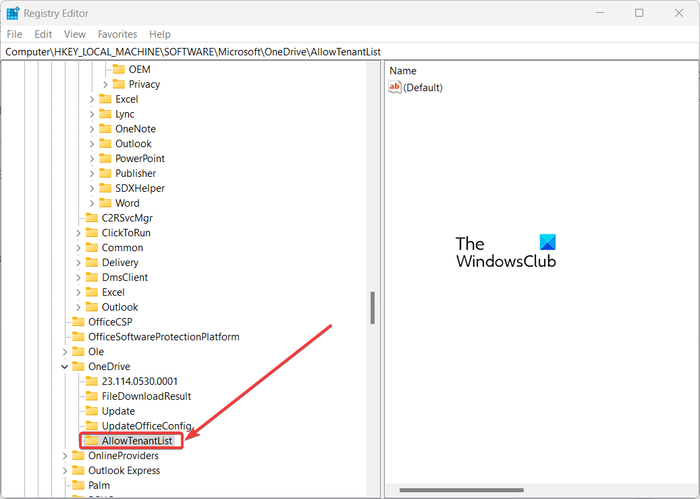Viewport: 700px width, 499px height.
Task: Open the File menu
Action: 14,34
